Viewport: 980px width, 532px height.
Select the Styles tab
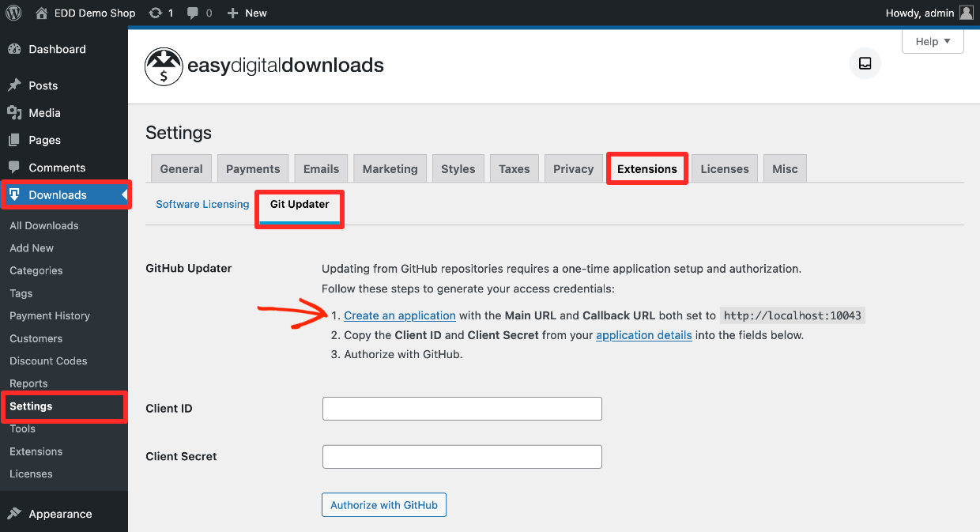(x=458, y=168)
